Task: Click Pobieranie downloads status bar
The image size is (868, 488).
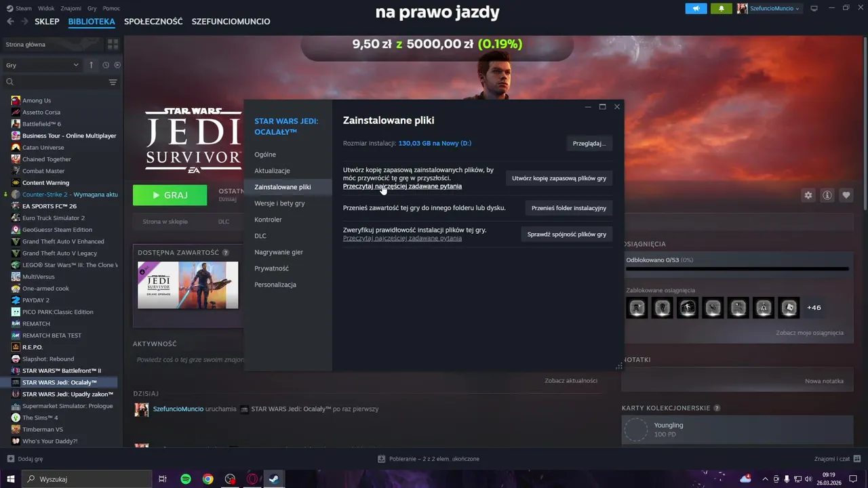Action: click(429, 459)
